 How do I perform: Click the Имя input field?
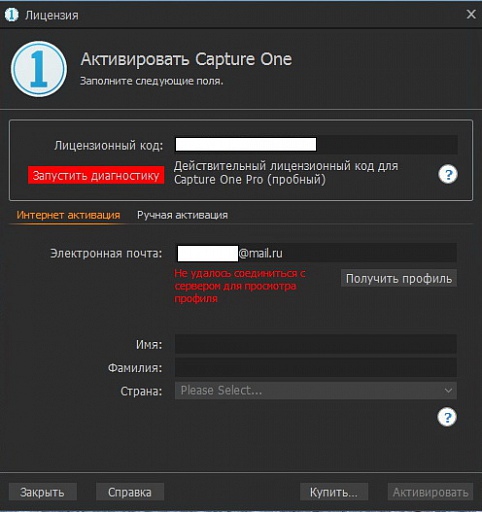point(316,344)
